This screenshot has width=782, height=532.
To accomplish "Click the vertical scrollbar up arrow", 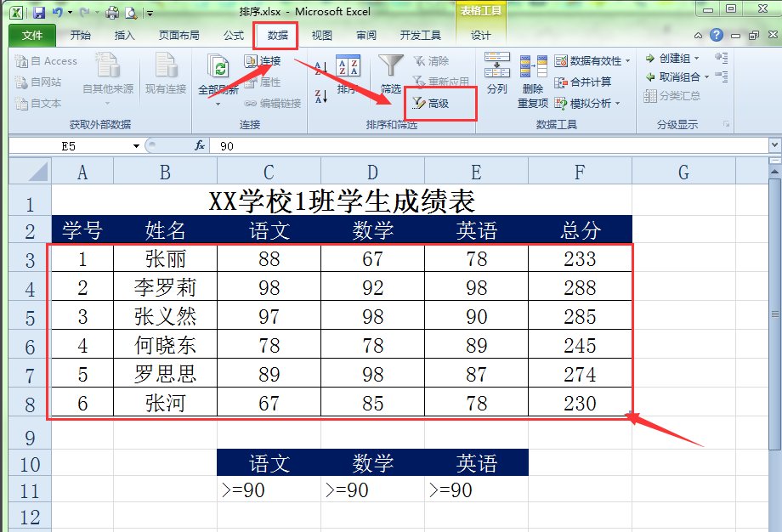I will (x=774, y=172).
